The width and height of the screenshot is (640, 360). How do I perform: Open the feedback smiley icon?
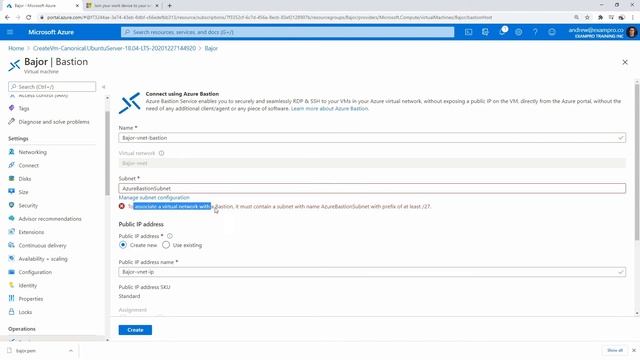(x=552, y=32)
